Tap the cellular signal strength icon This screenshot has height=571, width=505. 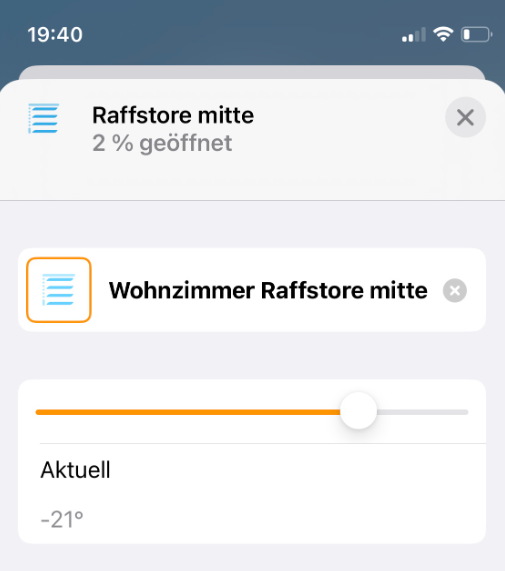(414, 35)
